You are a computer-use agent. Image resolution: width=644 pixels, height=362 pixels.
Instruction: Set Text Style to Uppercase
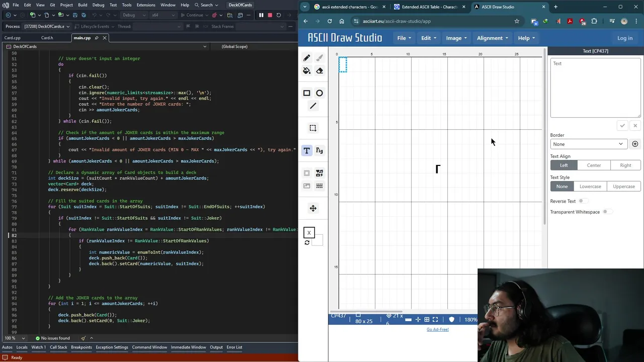click(624, 187)
